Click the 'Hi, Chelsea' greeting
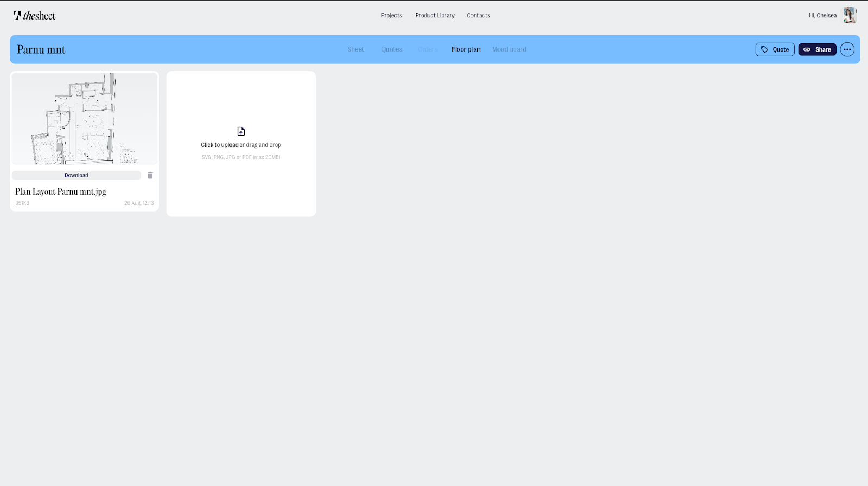 coord(822,15)
